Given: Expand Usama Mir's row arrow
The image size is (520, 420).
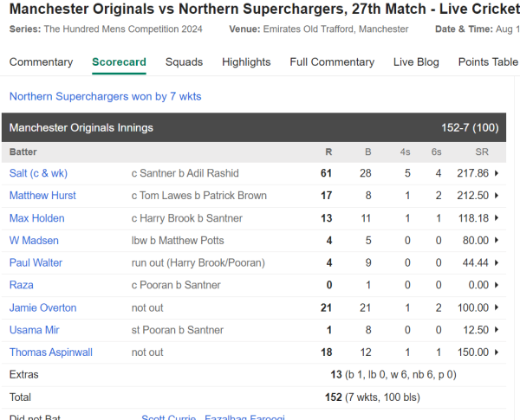Looking at the screenshot, I should point(497,330).
